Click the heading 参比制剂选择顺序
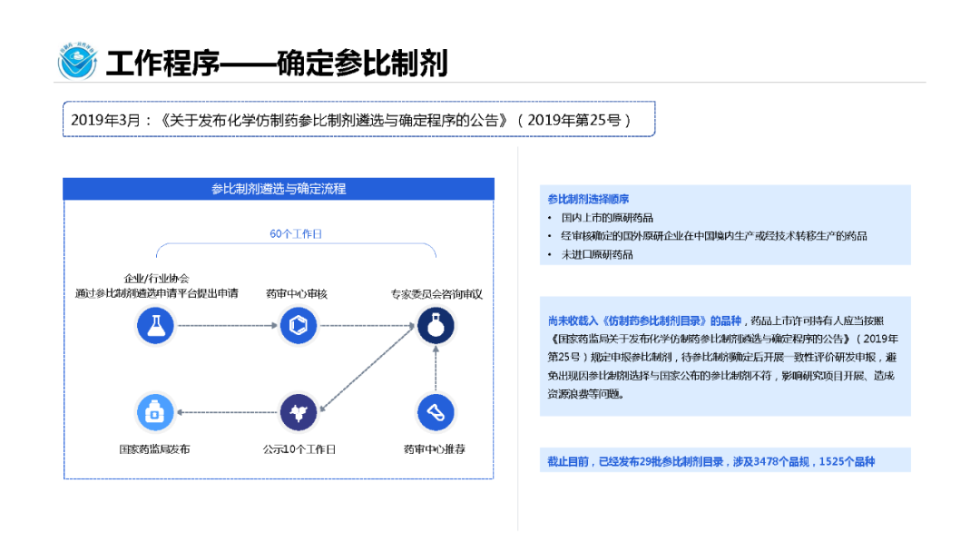Viewport: 980px width, 552px height. coord(588,199)
